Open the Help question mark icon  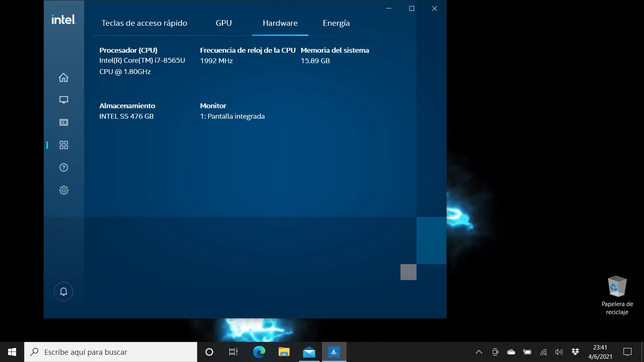coord(64,168)
